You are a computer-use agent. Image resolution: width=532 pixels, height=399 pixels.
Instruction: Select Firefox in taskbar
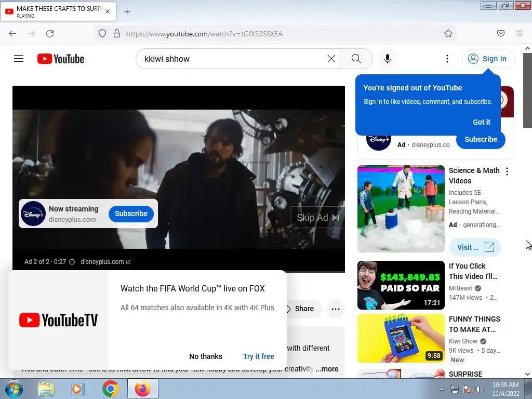pos(143,389)
